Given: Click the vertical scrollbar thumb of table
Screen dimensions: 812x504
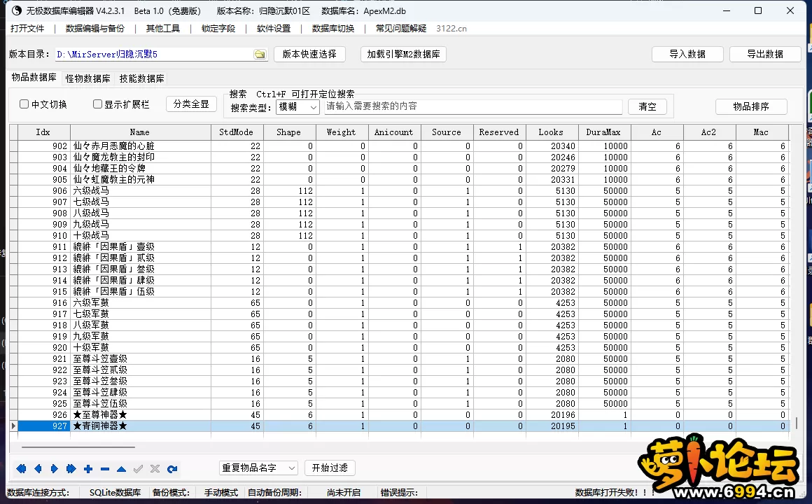Looking at the screenshot, I should [x=797, y=425].
